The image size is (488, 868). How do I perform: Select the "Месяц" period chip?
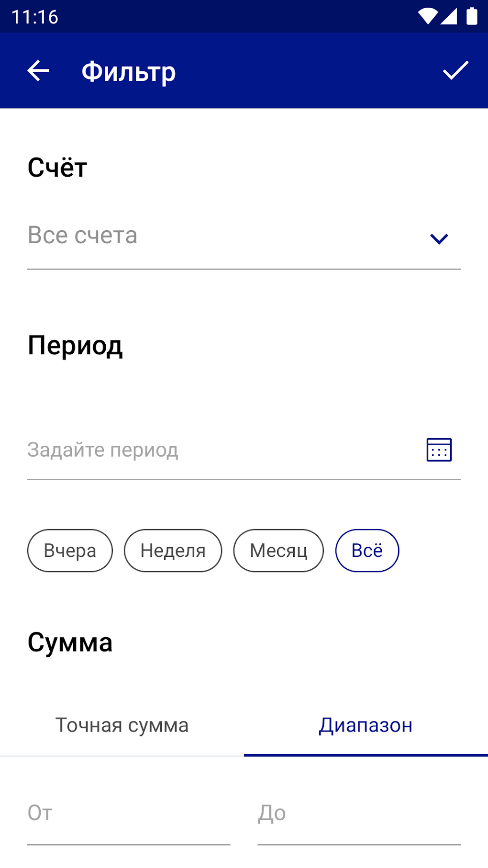[278, 551]
